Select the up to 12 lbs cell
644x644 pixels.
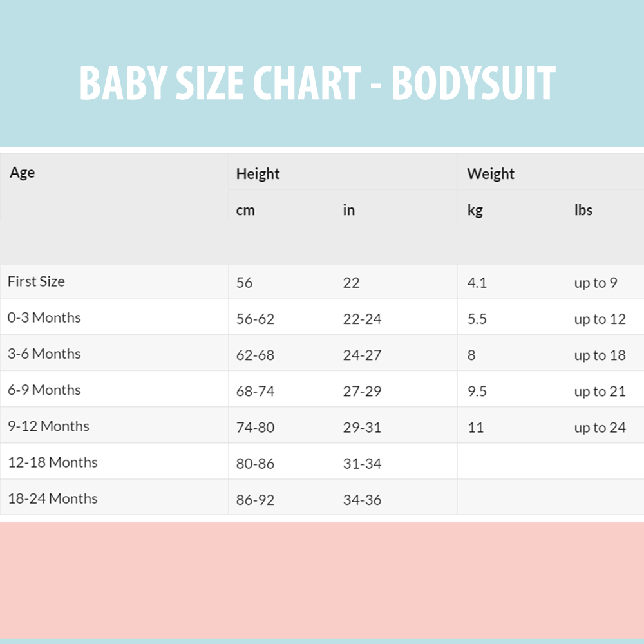[600, 319]
